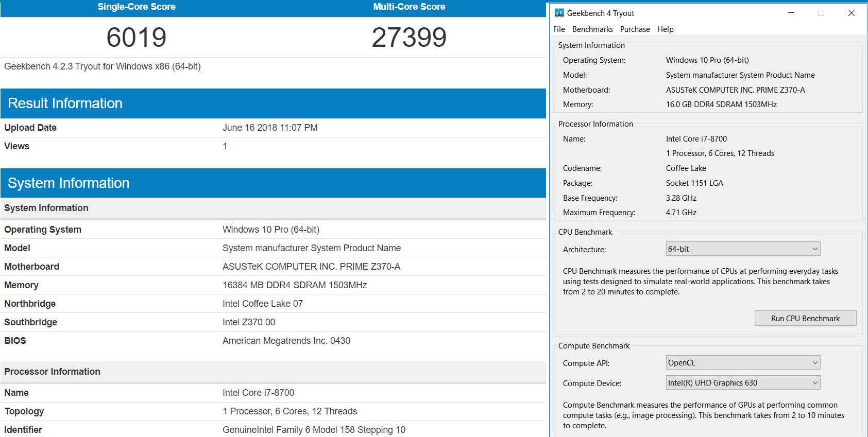Screen dimensions: 868x437
Task: Click the Intel Coffee Lake 07 northbridge value
Action: 263,304
